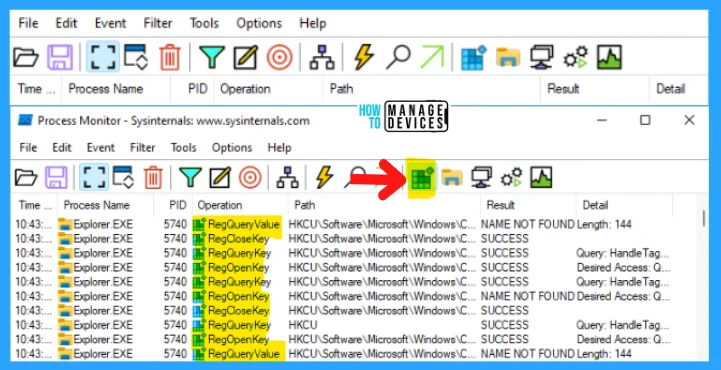
Task: Click lightning bolt icon in upper enlarged toolbar
Action: tap(364, 57)
